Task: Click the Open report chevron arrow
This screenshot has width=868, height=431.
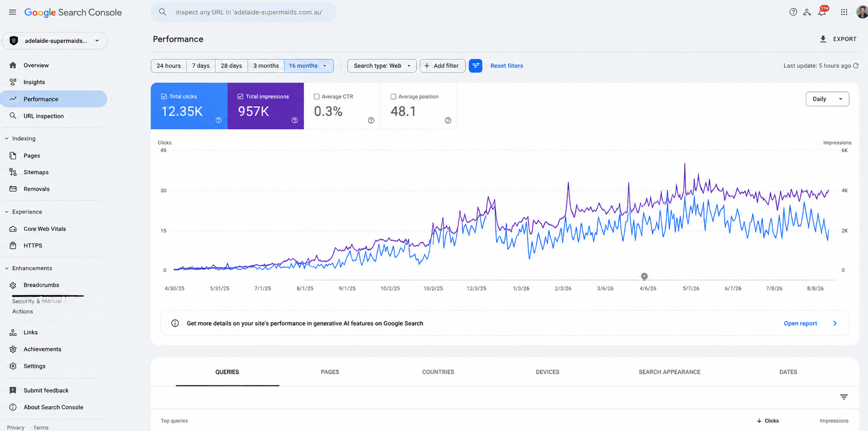Action: [835, 323]
